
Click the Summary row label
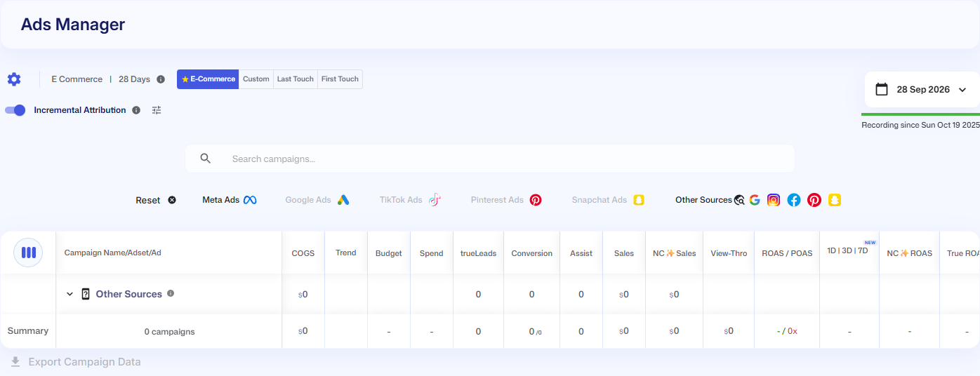point(28,331)
